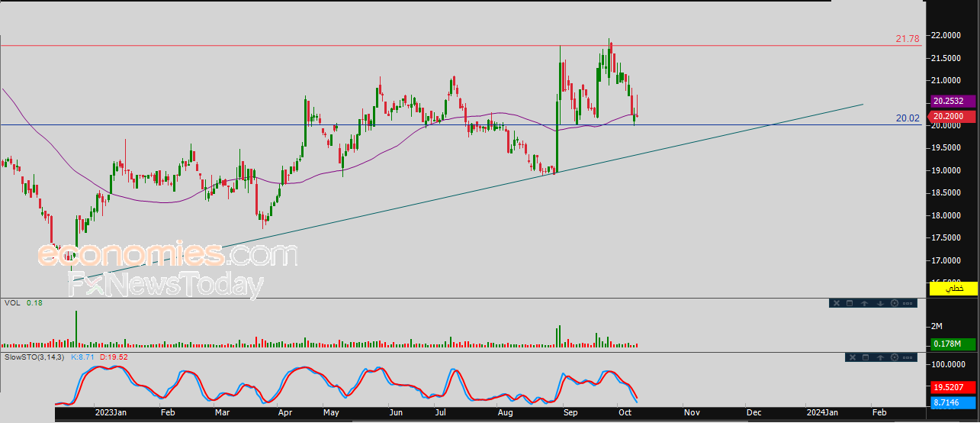
Task: Close the VOL indicator panel
Action: 837,303
